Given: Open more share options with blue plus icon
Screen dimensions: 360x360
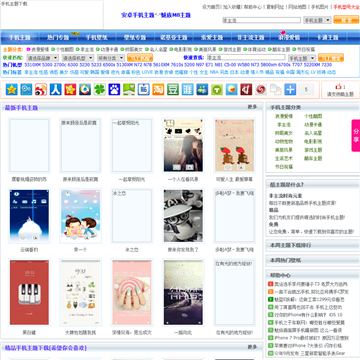Looking at the screenshot, I should pos(290,89).
